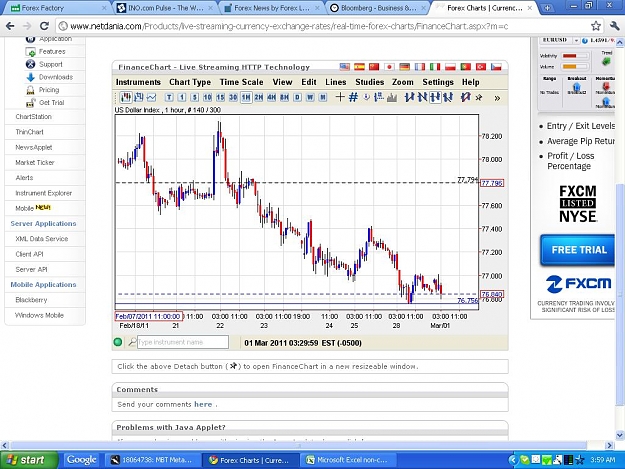Open the Instrument Explorer sidebar link
Image resolution: width=625 pixels, height=469 pixels.
click(x=43, y=193)
